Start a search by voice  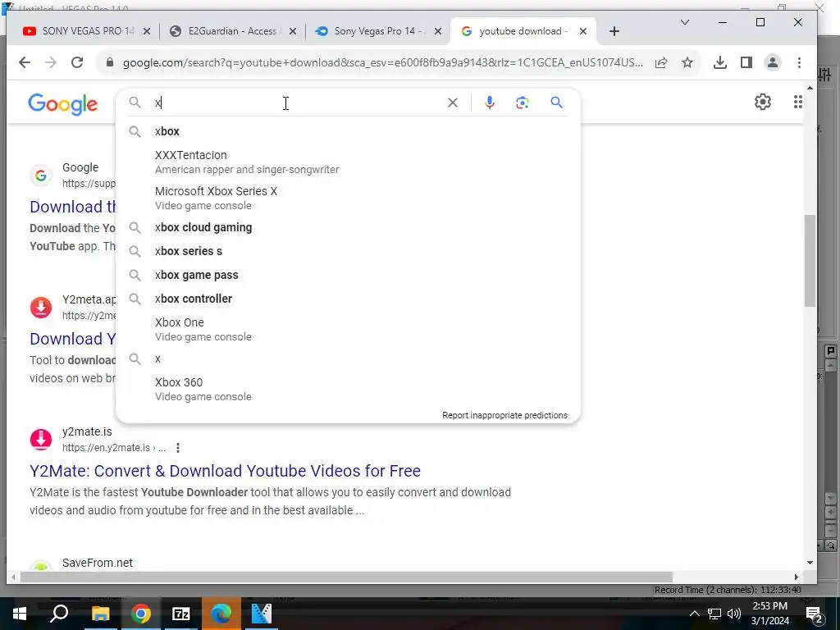point(489,103)
